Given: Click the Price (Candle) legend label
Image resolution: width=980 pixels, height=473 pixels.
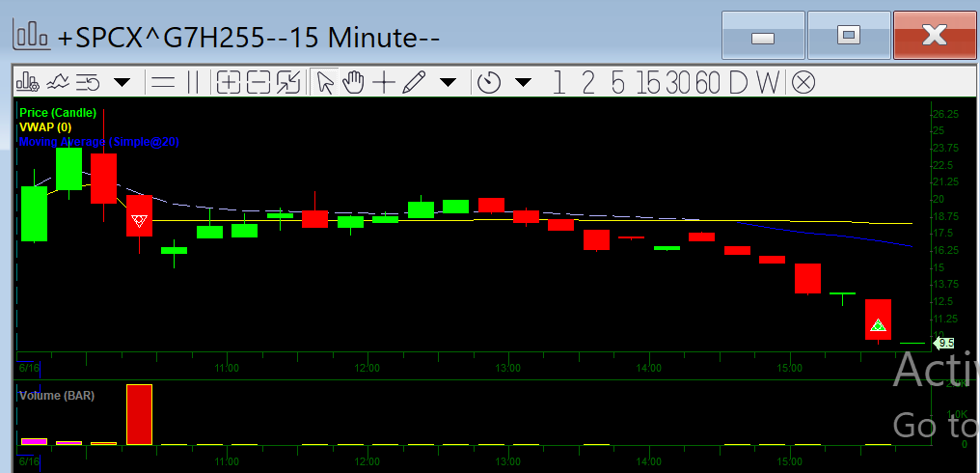Looking at the screenshot, I should tap(58, 113).
